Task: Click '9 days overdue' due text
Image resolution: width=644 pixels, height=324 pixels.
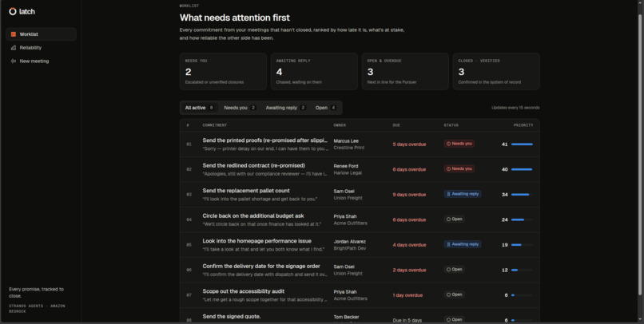Action: coord(409,195)
